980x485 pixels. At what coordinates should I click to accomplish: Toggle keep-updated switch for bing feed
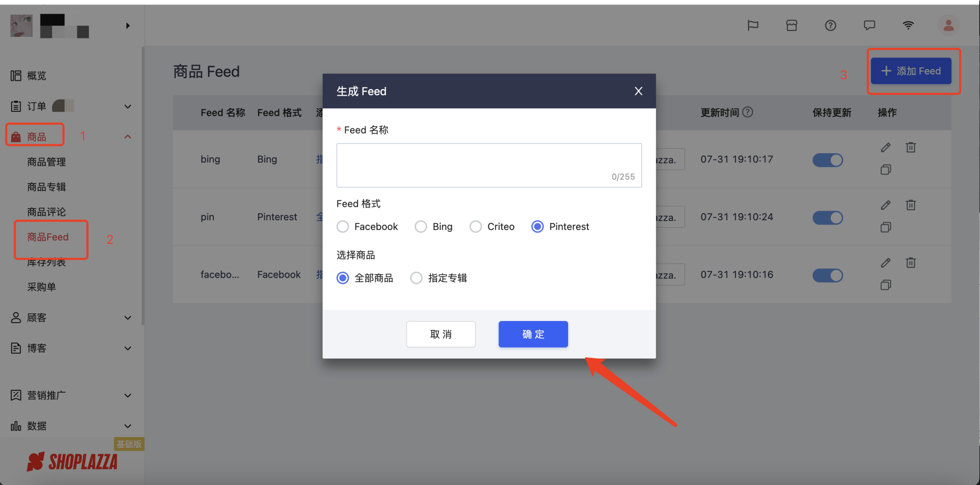pyautogui.click(x=828, y=160)
